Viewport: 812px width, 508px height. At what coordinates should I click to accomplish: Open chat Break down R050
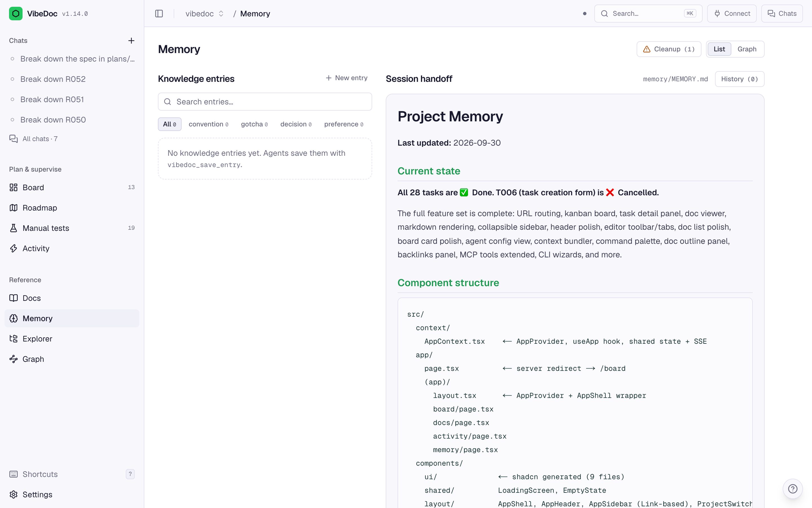tap(72, 120)
